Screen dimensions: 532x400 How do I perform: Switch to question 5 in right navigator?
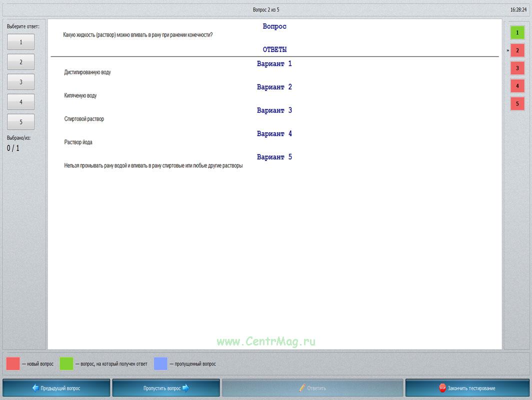pyautogui.click(x=517, y=103)
